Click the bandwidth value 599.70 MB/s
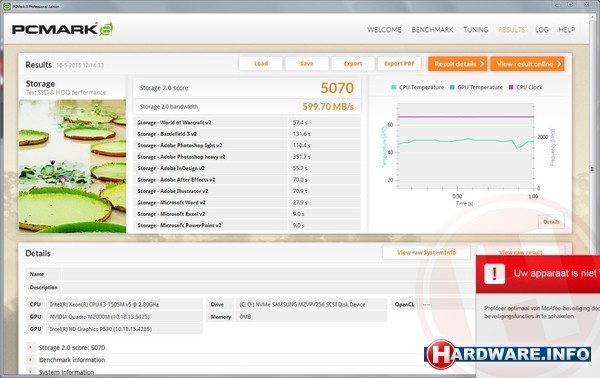 [328, 107]
